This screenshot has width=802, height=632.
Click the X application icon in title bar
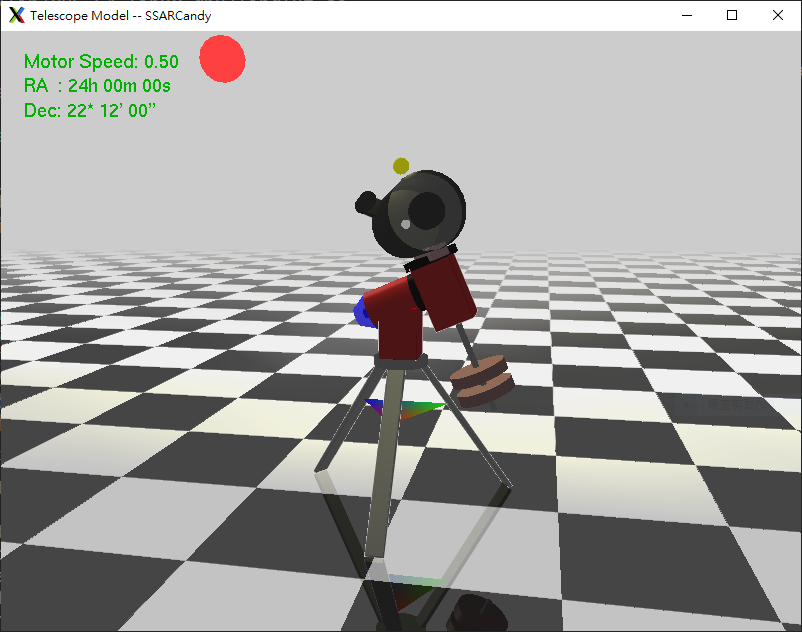pos(16,15)
